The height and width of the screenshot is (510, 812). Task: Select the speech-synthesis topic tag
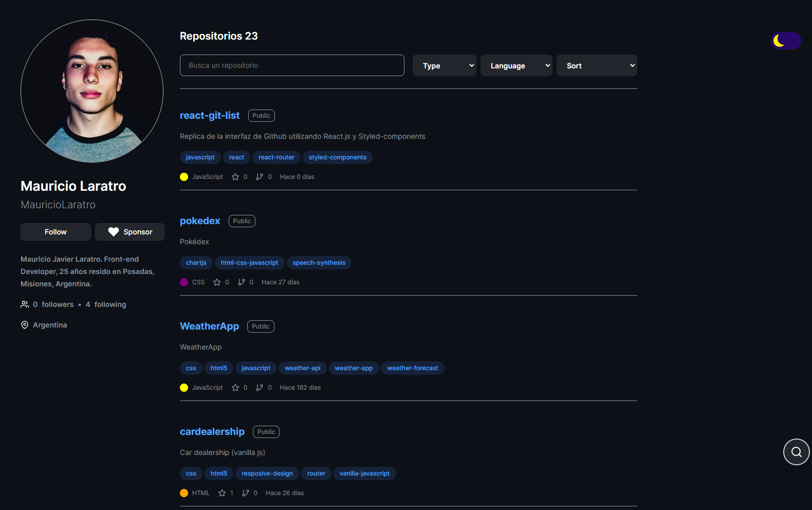(x=319, y=263)
